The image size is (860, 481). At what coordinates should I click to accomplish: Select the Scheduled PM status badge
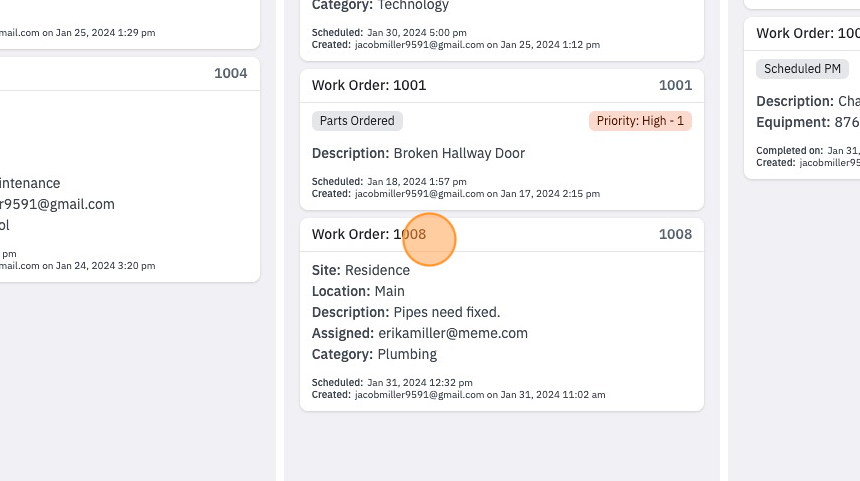click(x=802, y=69)
